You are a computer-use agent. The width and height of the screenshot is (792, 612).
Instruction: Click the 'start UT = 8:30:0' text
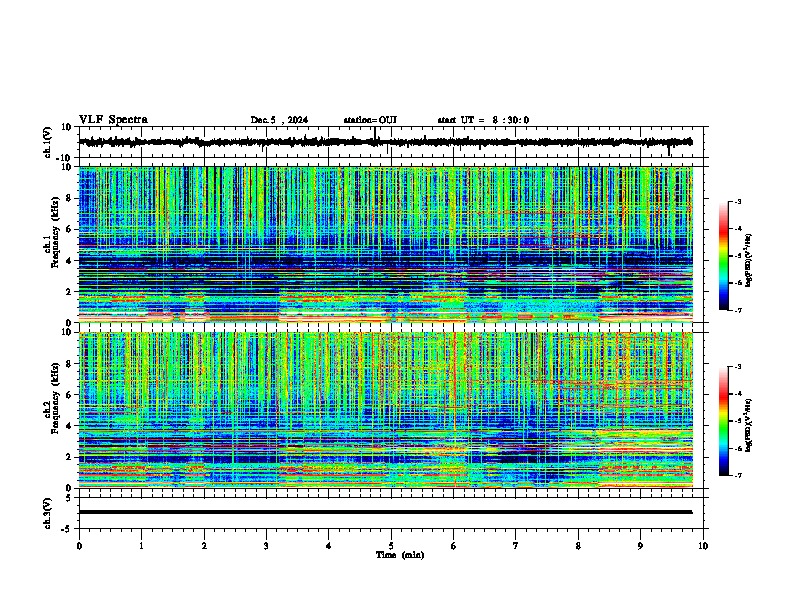coord(483,120)
